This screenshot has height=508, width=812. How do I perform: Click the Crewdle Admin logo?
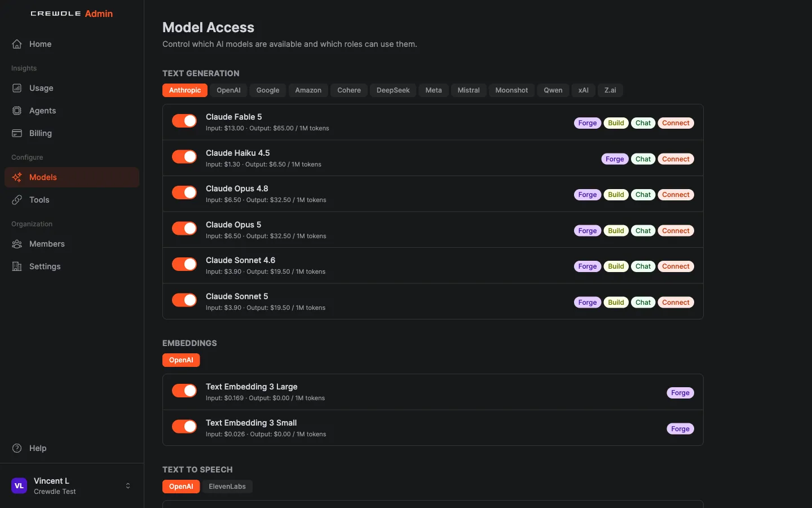point(72,14)
